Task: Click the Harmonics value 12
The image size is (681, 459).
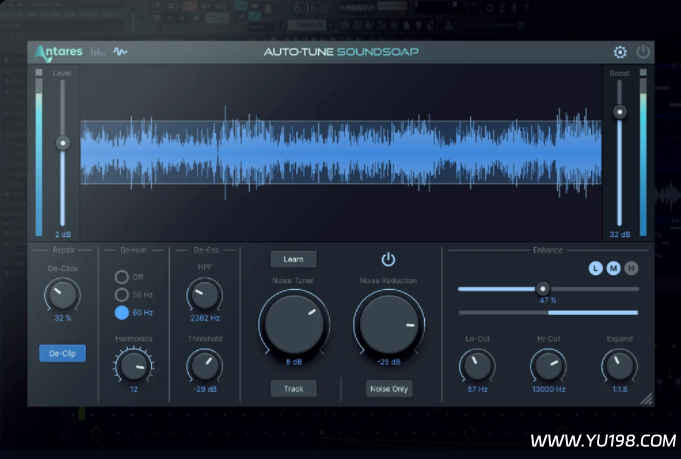Action: pyautogui.click(x=134, y=390)
